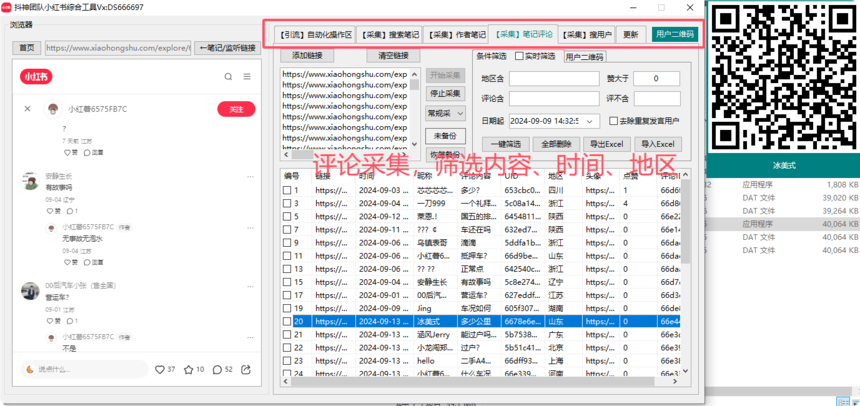Click the heart icon with 37 likes
This screenshot has height=406, width=860.
pos(160,370)
